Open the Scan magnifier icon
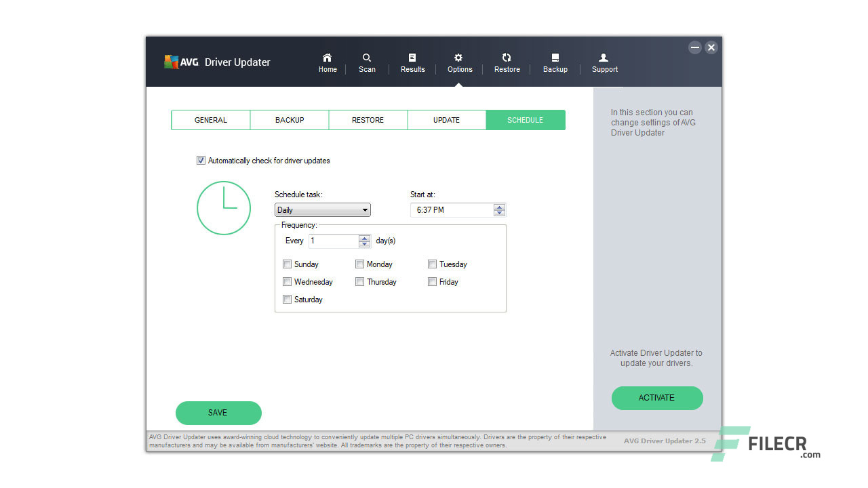This screenshot has height=488, width=868. pos(367,58)
